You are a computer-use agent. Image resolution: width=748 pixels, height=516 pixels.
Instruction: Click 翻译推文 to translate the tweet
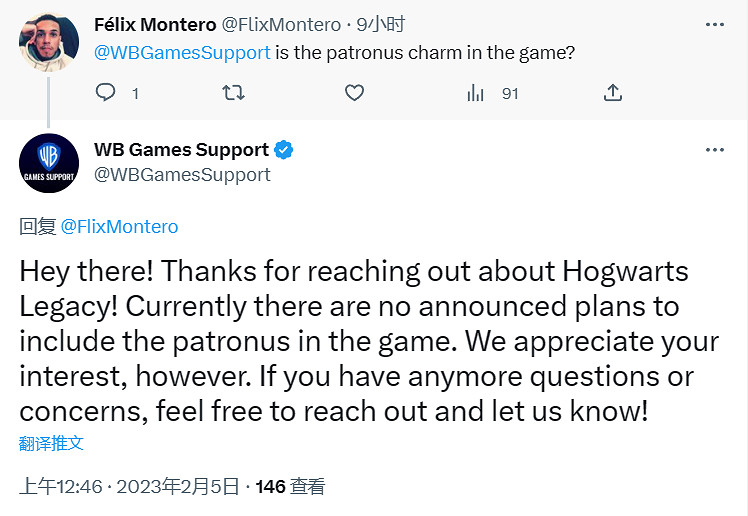[x=52, y=442]
